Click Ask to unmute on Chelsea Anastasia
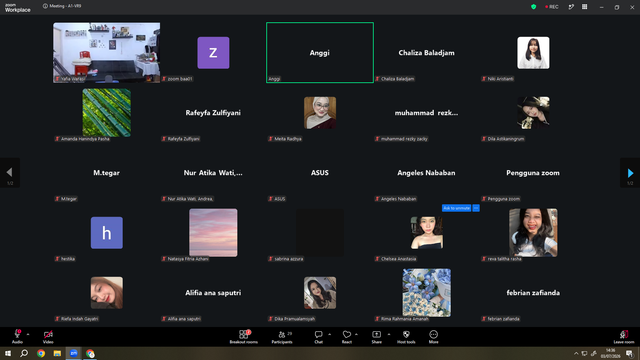This screenshot has height=360, width=640. pyautogui.click(x=456, y=208)
